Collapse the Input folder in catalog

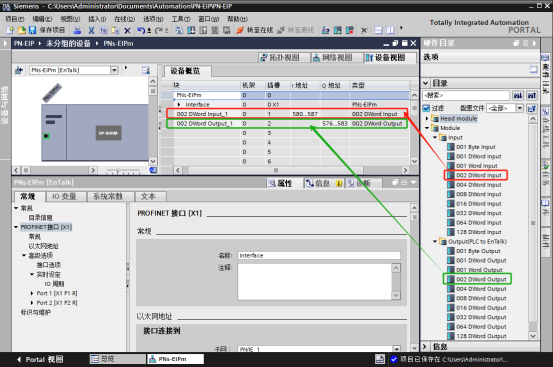click(435, 137)
